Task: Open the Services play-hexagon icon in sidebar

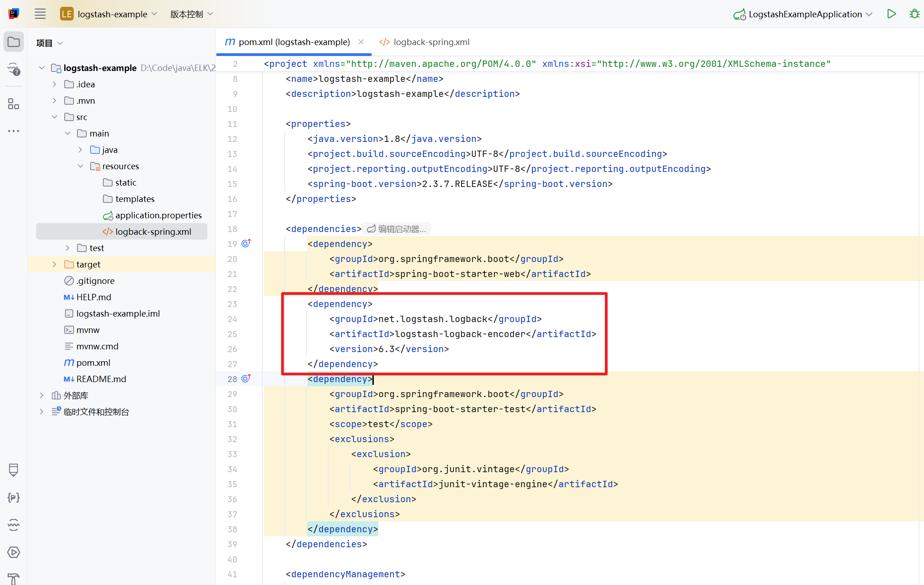Action: click(x=14, y=552)
